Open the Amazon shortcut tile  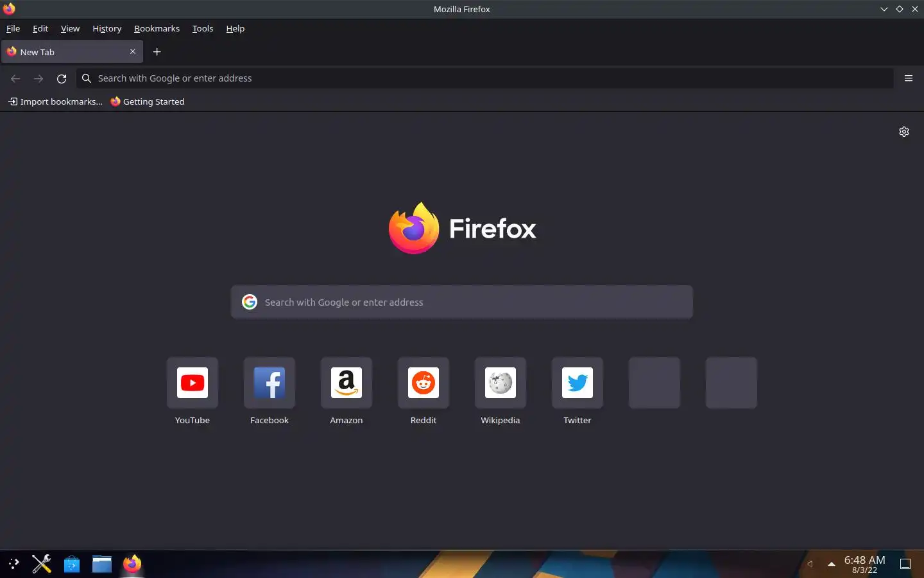[x=346, y=383]
